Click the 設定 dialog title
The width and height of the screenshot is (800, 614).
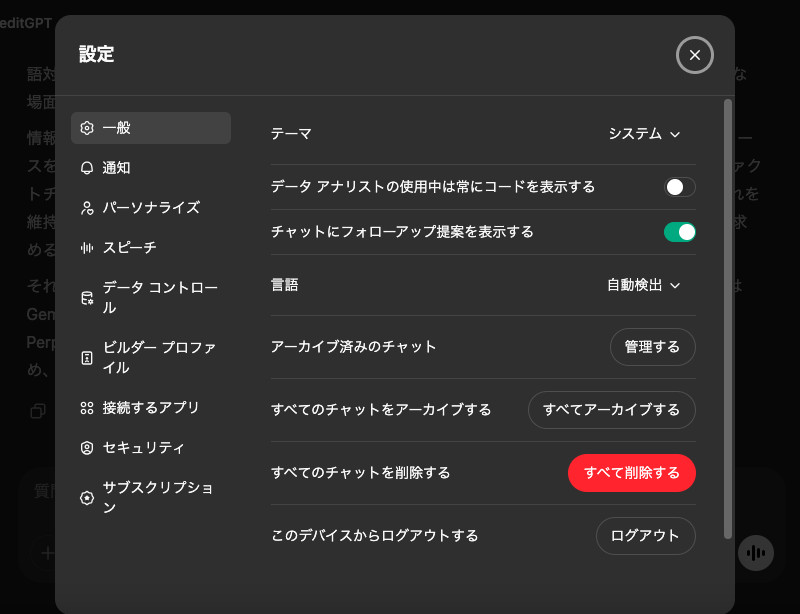pos(96,54)
